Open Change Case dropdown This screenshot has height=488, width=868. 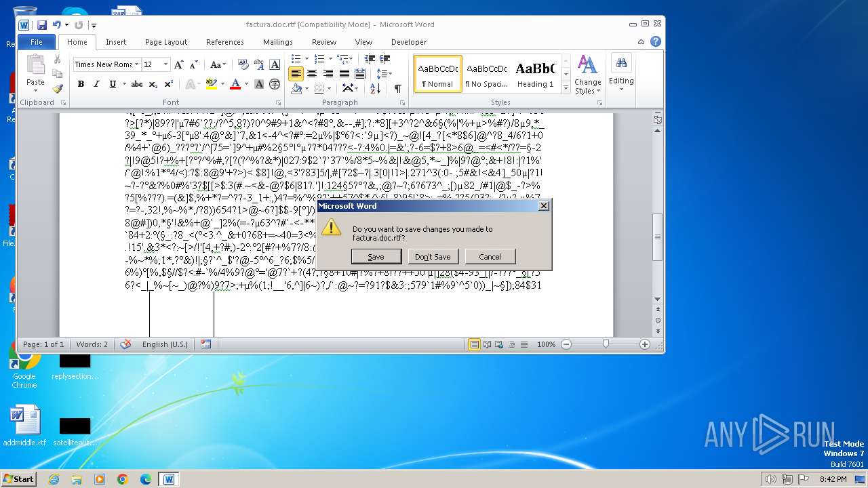click(x=218, y=64)
